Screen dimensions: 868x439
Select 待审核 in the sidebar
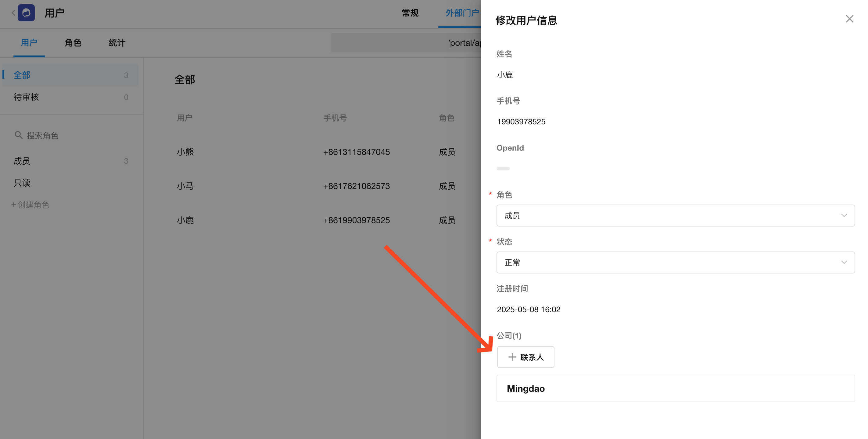click(x=26, y=97)
